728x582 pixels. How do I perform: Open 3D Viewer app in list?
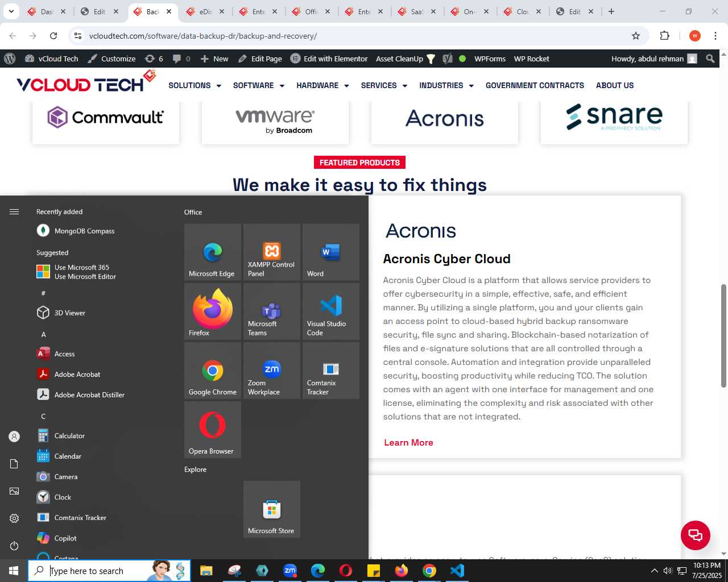click(x=102, y=313)
